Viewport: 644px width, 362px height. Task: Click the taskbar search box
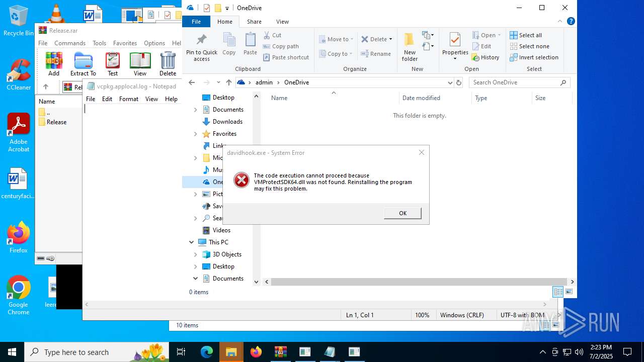pos(97,352)
